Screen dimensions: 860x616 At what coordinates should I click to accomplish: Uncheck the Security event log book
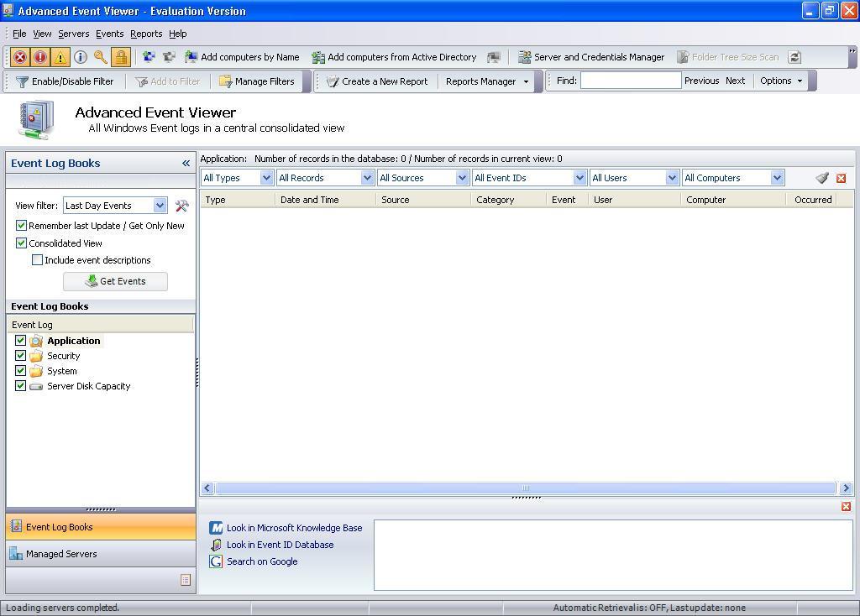click(x=20, y=355)
